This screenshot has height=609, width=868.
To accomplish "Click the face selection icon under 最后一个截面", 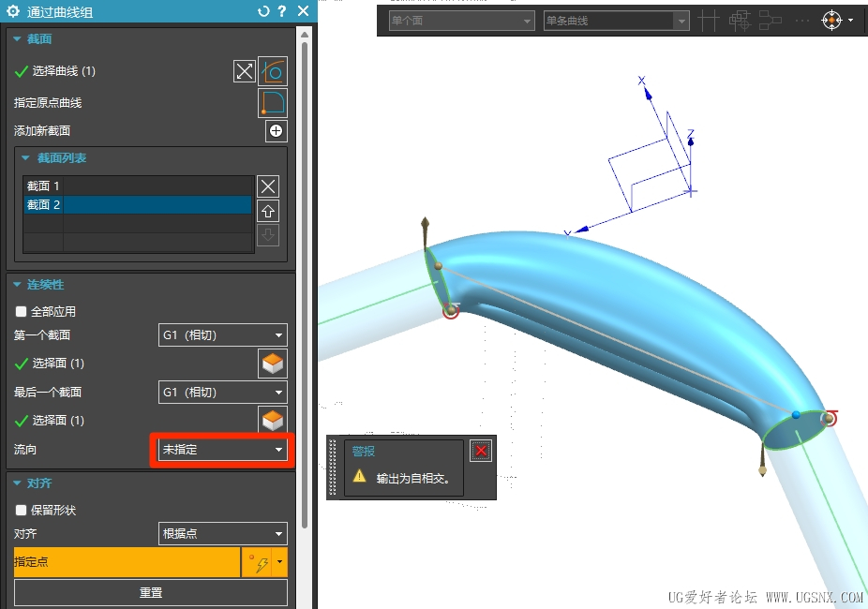I will point(273,421).
